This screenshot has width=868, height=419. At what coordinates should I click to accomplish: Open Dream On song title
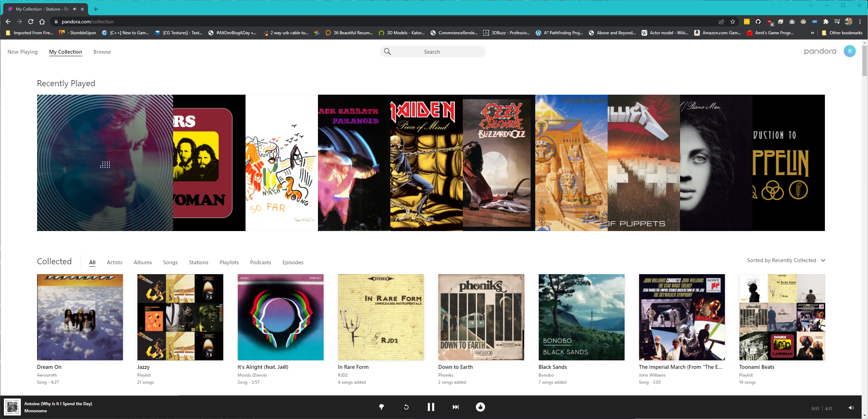(x=49, y=367)
